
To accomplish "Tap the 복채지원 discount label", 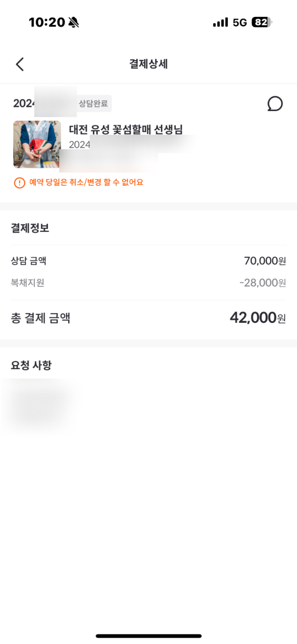I will point(27,282).
